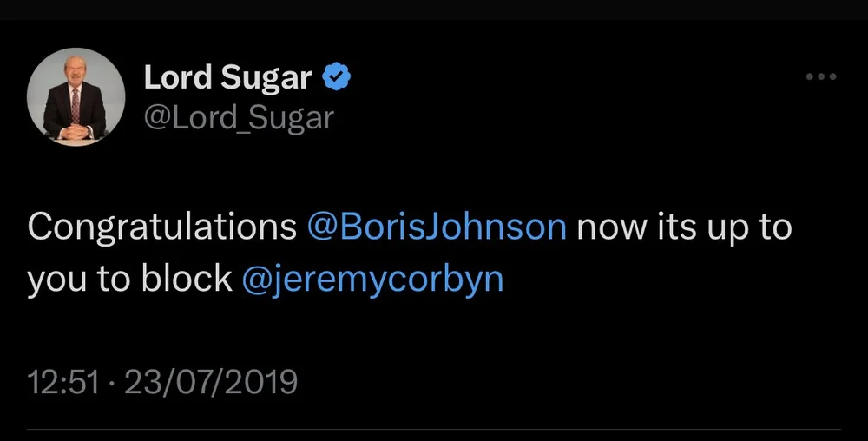Open Lord Sugar's profile picture
The image size is (868, 441).
tap(76, 97)
